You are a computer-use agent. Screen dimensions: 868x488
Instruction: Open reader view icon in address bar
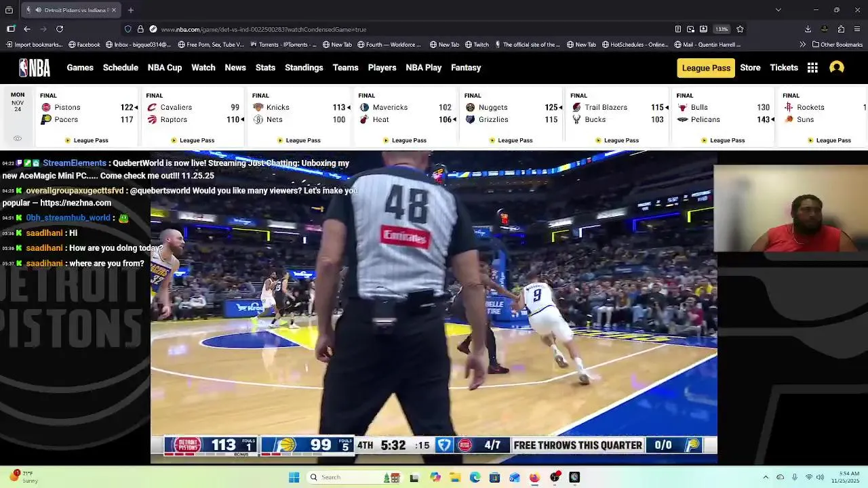tap(678, 29)
